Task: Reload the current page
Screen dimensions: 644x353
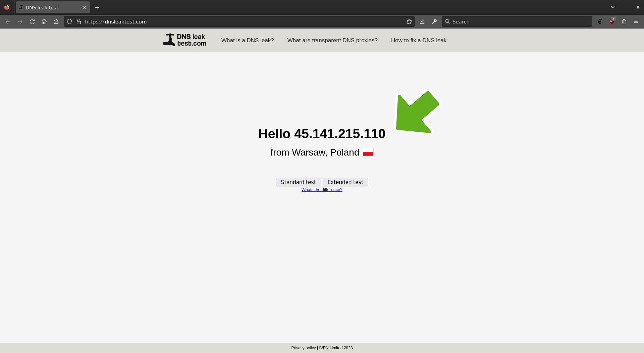Action: 32,21
